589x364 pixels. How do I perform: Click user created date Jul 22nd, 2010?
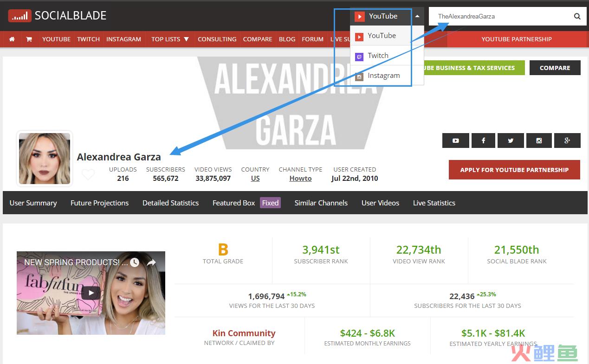pos(355,178)
